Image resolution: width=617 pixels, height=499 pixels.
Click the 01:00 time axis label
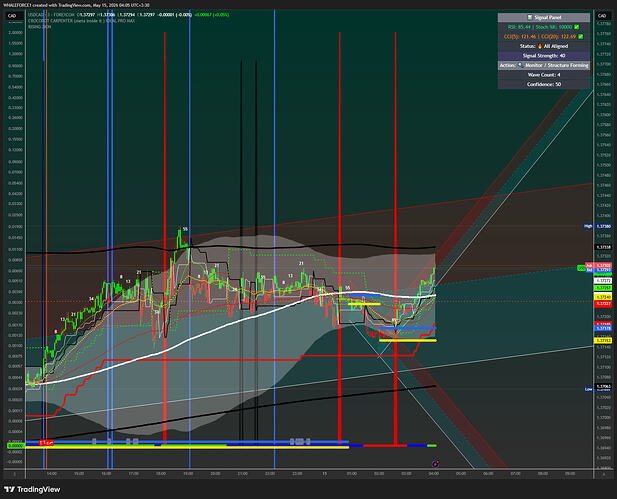352,473
